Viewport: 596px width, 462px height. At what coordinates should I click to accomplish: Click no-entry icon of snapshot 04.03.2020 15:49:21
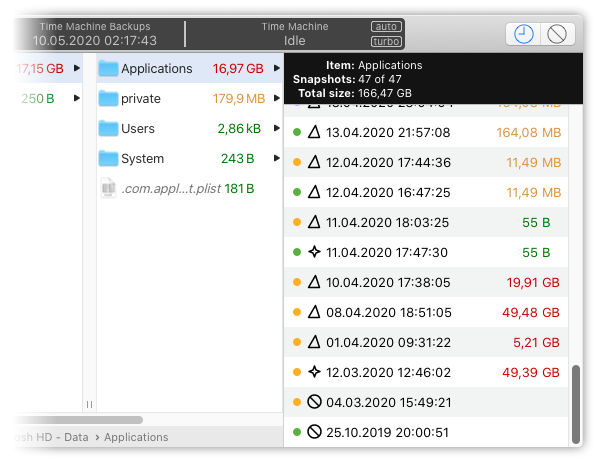(x=314, y=402)
